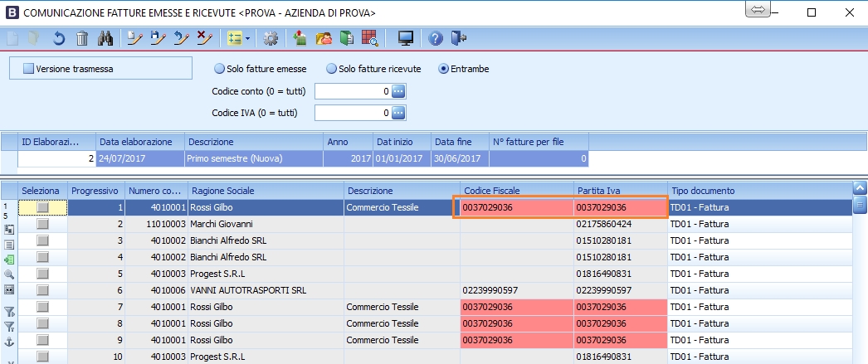Click the grid layout icon in left sidebar
Viewport: 868px width, 364px height.
click(x=9, y=229)
